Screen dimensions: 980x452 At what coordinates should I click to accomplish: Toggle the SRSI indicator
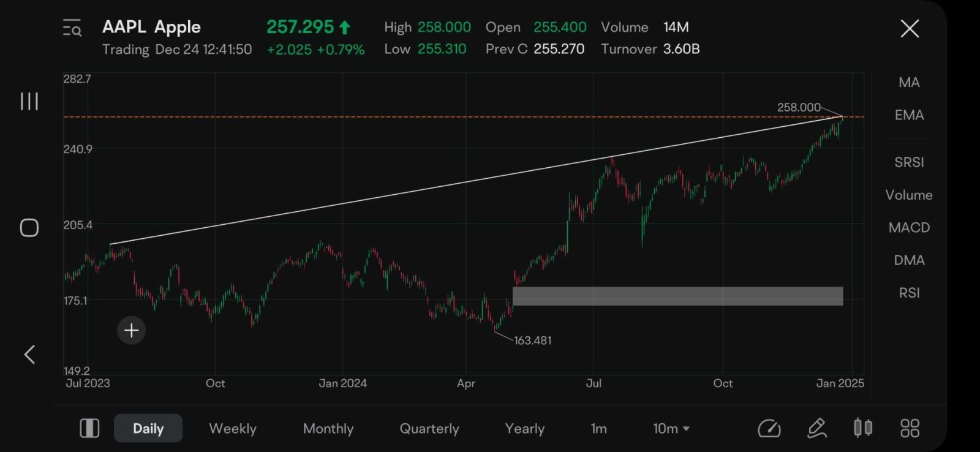[x=909, y=162]
